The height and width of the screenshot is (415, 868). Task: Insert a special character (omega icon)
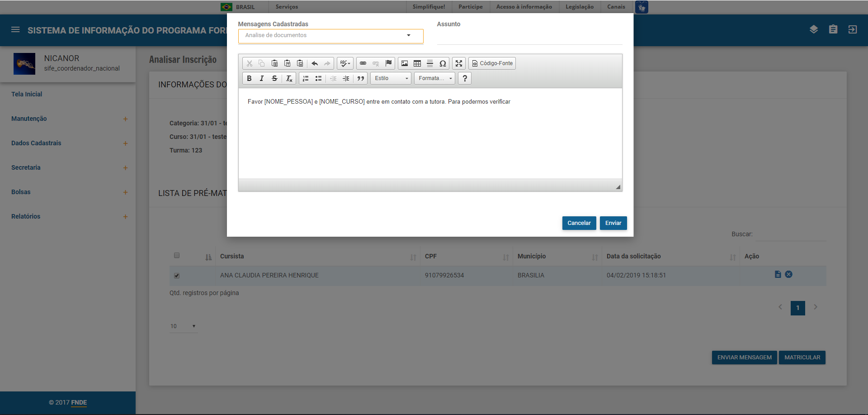[x=443, y=63]
